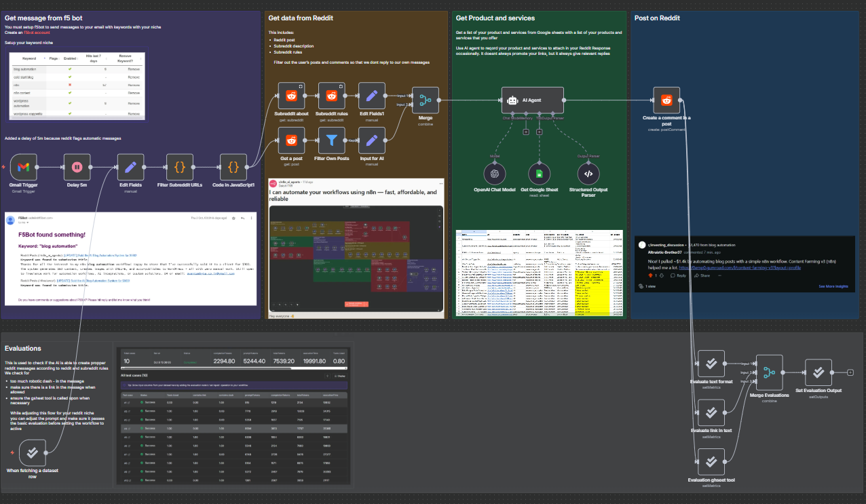Viewport: 866px width, 504px height.
Task: Select Create a comment in a post node
Action: pos(666,100)
